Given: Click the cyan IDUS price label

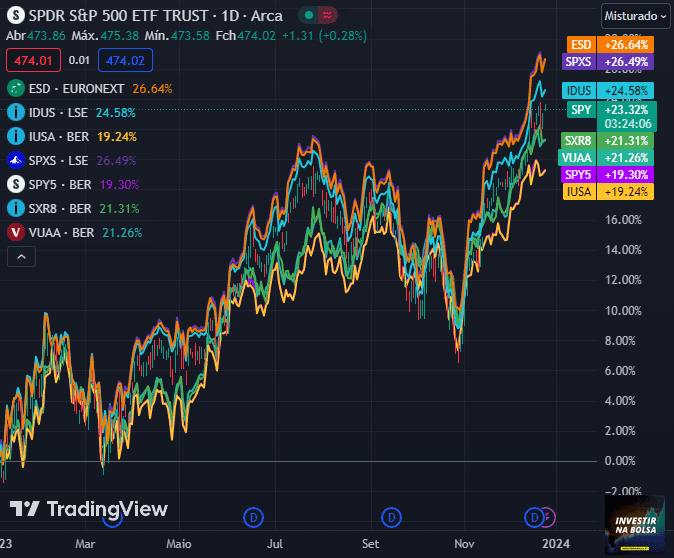Looking at the screenshot, I should pos(608,91).
